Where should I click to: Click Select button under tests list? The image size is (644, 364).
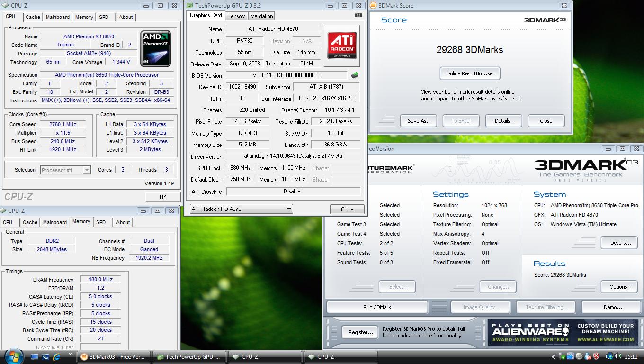398,287
